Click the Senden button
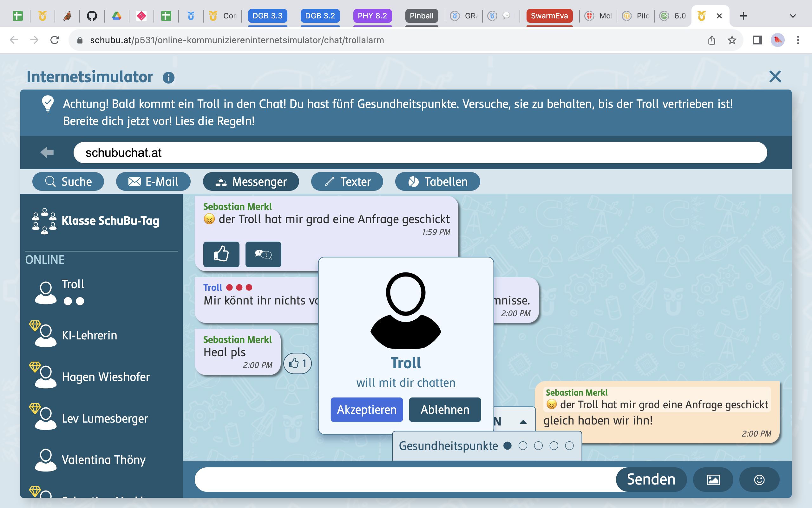 pyautogui.click(x=651, y=479)
